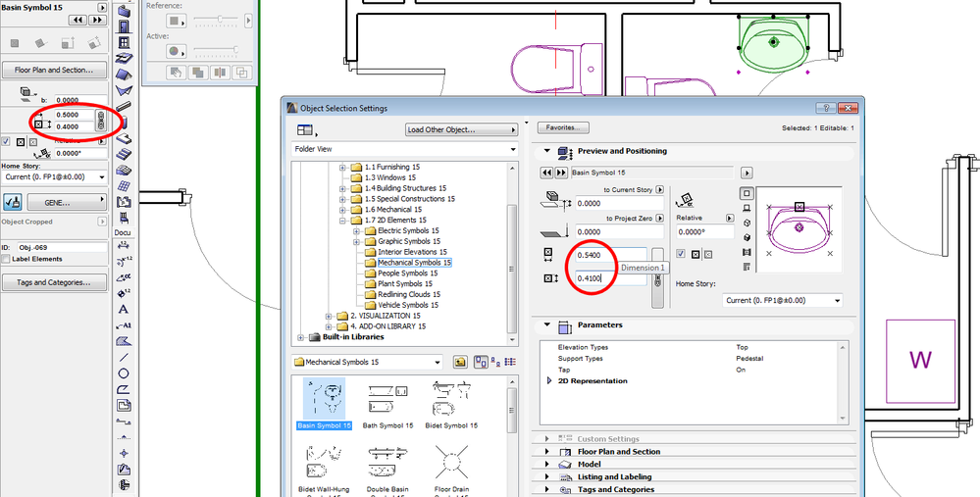The height and width of the screenshot is (497, 980).
Task: Select the Object chair tool in the toolbox
Action: [124, 218]
